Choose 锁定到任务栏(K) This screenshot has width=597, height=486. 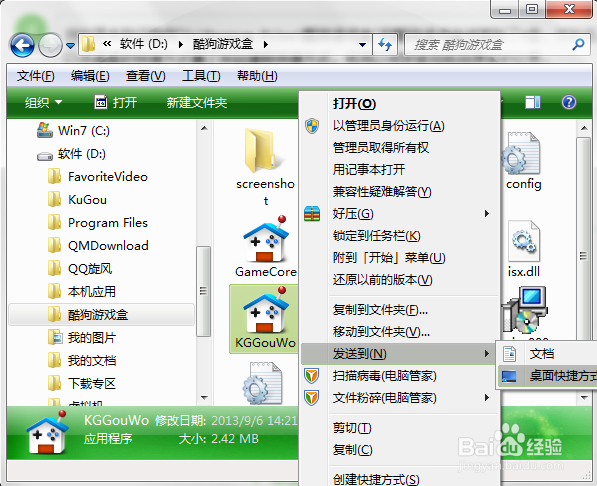[x=399, y=235]
